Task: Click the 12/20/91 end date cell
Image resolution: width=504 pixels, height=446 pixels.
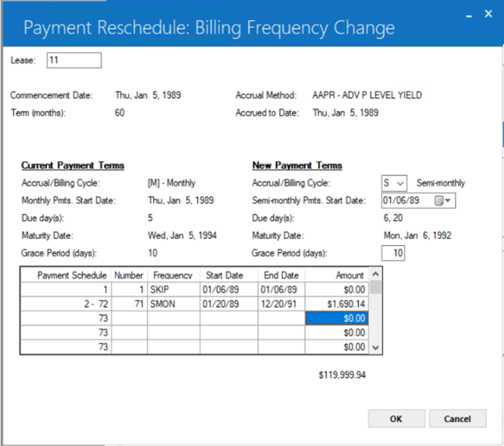Action: [x=281, y=304]
